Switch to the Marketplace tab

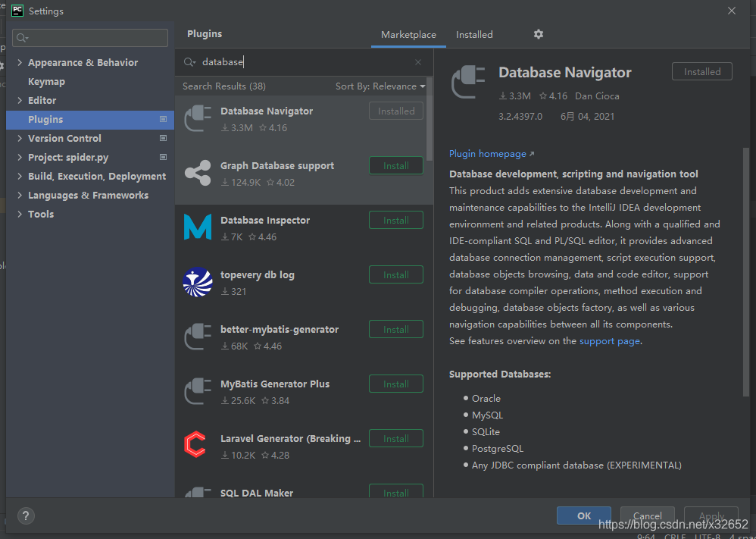(408, 35)
